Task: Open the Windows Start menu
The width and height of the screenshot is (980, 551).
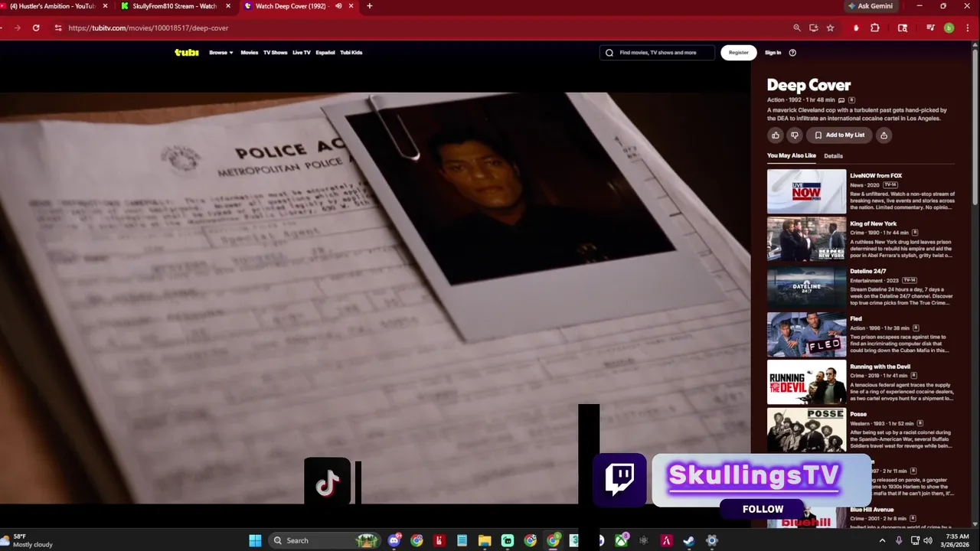Action: (x=255, y=540)
